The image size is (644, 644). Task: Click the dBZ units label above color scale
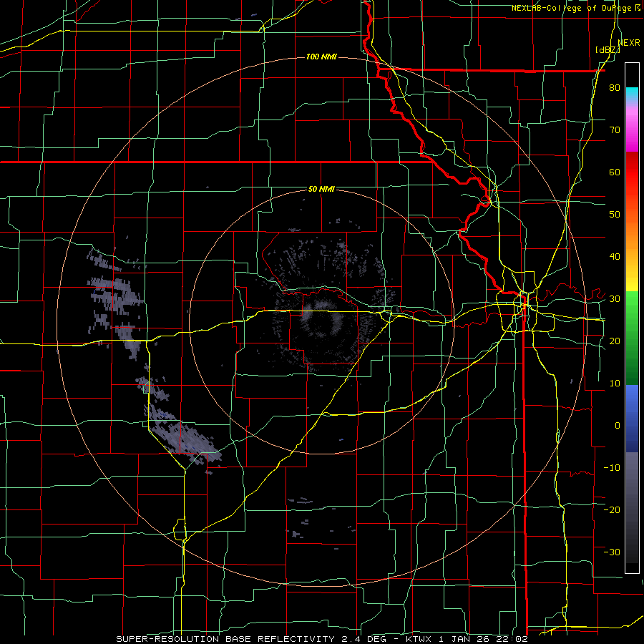coord(608,49)
